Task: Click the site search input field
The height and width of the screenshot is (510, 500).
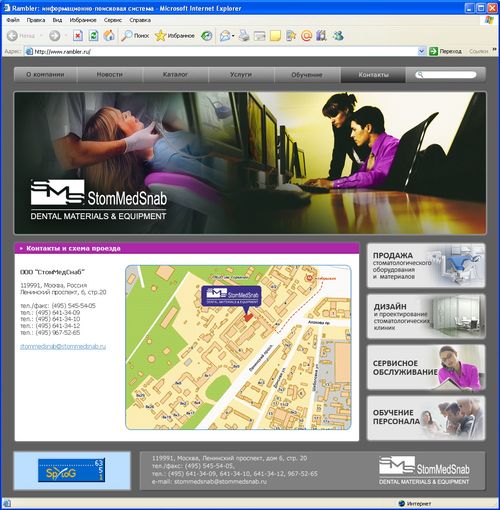Action: 446,75
